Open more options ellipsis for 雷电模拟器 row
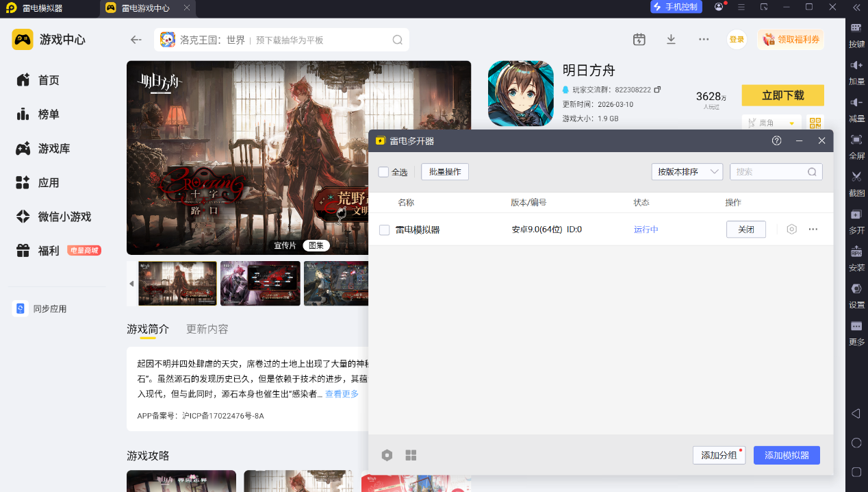The image size is (868, 492). pos(813,230)
